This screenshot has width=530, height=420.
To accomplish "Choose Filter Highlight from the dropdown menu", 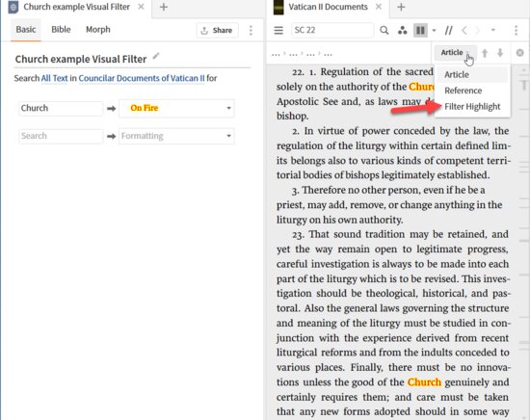I will 472,107.
